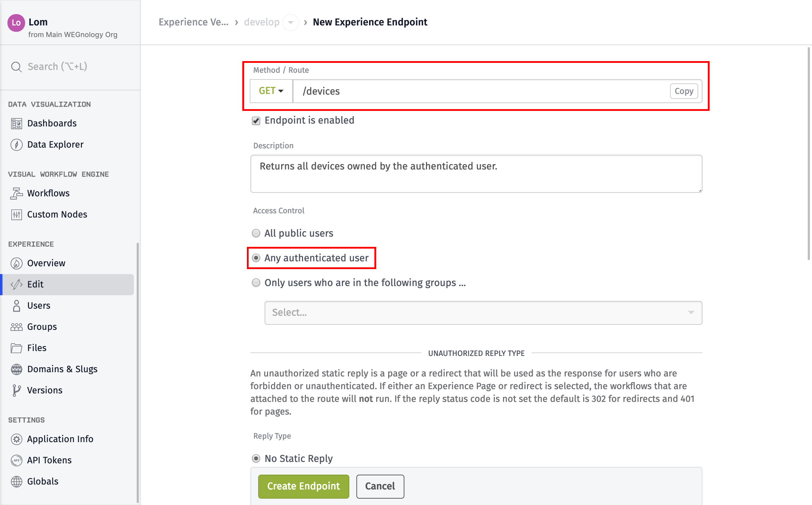Click the Users person icon
This screenshot has height=505, width=812.
[16, 306]
